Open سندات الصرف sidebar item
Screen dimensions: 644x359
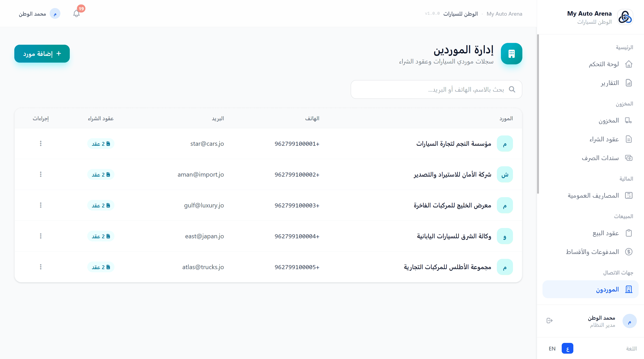(591, 158)
